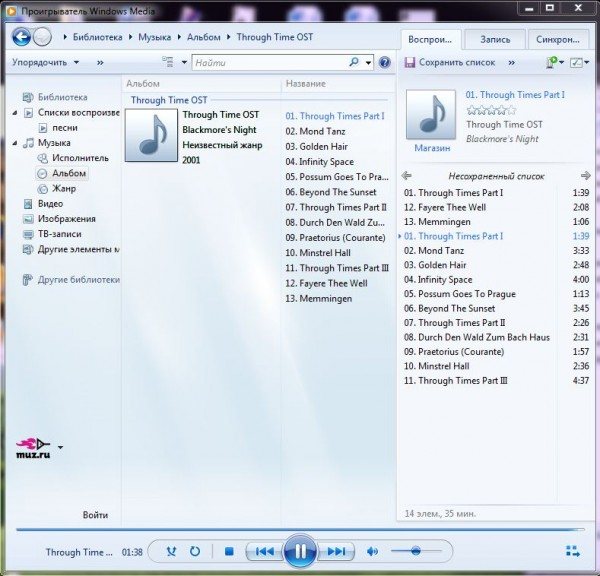The width and height of the screenshot is (600, 576).
Task: Sort by the Альбом column header
Action: [x=143, y=84]
